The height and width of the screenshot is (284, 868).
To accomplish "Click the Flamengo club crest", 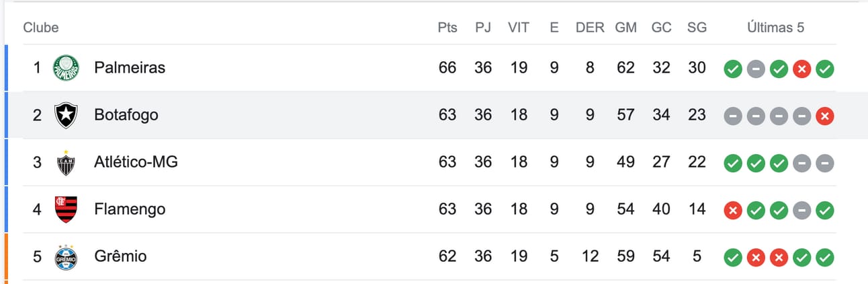I will point(66,209).
